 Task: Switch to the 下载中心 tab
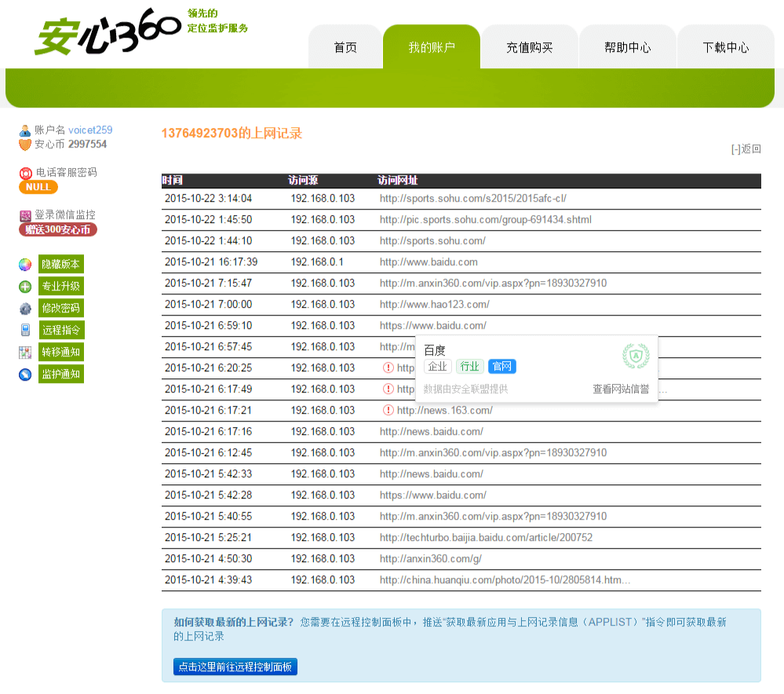pos(725,47)
